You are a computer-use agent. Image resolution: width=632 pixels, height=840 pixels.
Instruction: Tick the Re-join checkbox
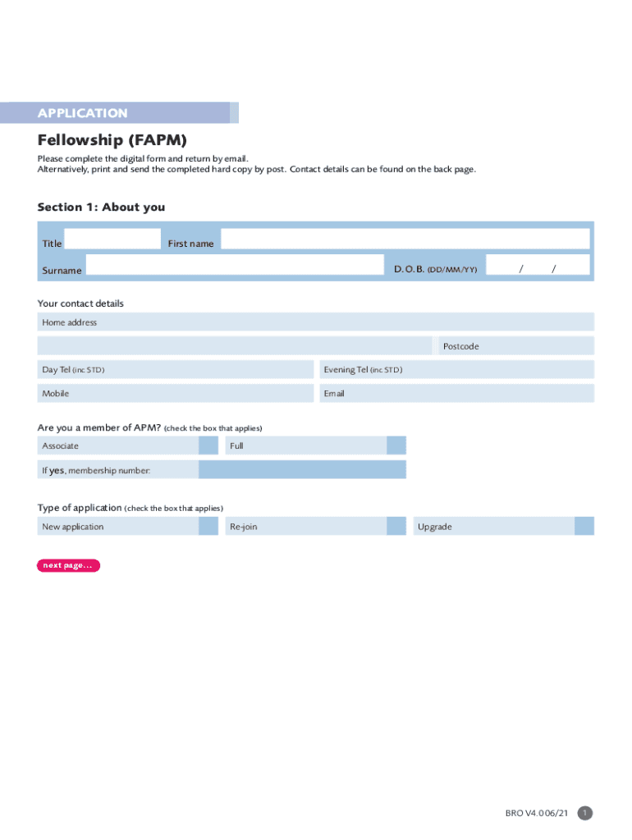[396, 526]
